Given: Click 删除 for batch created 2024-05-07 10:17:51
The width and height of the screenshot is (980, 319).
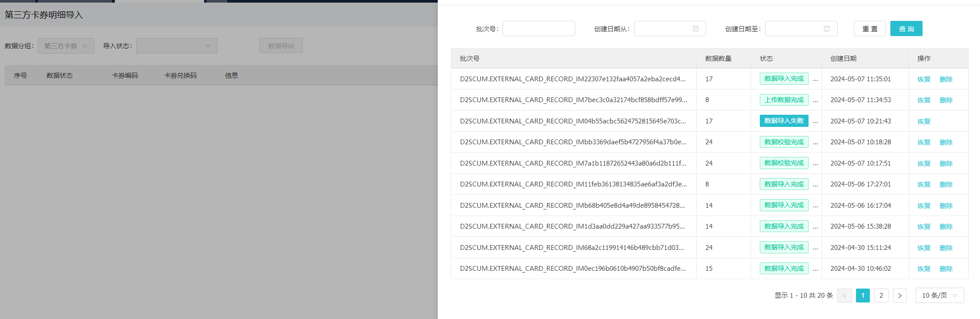Looking at the screenshot, I should 946,163.
